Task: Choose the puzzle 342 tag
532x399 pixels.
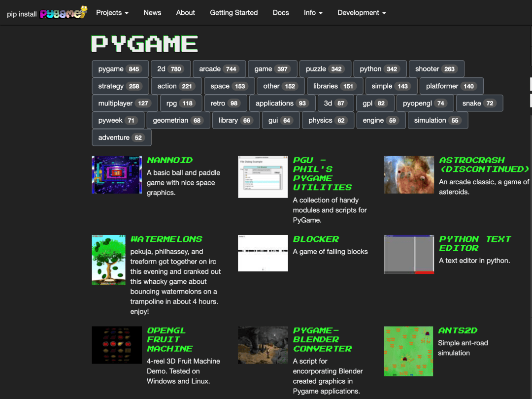Action: point(325,69)
